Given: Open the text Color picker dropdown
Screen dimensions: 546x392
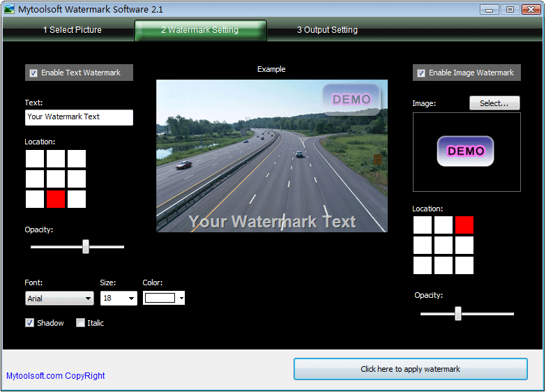Looking at the screenshot, I should click(x=164, y=298).
